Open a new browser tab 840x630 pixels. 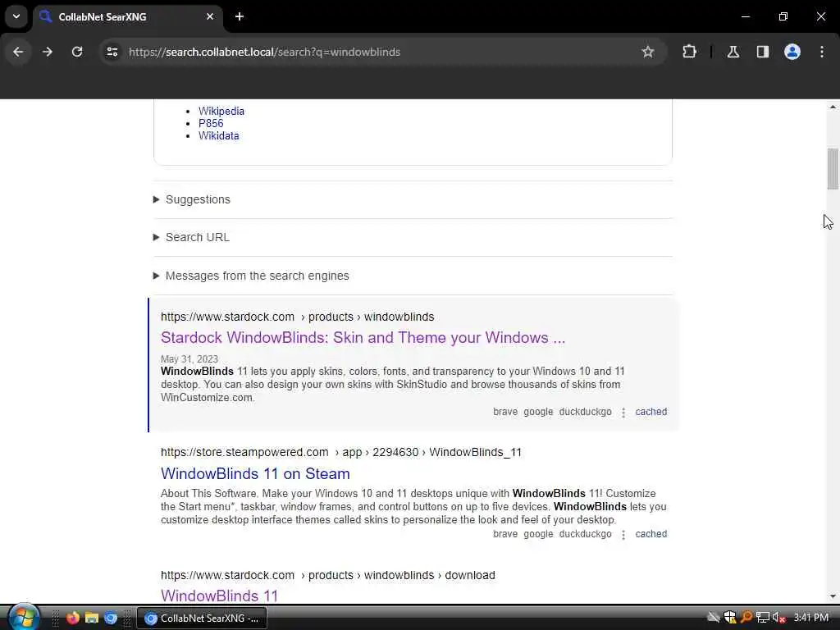tap(240, 16)
